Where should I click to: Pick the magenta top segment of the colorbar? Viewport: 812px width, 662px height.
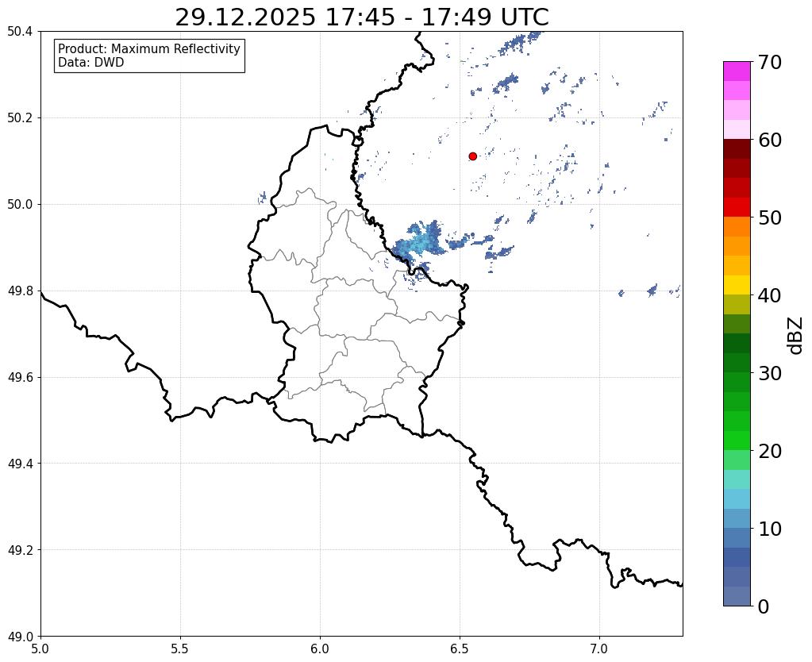coord(737,71)
